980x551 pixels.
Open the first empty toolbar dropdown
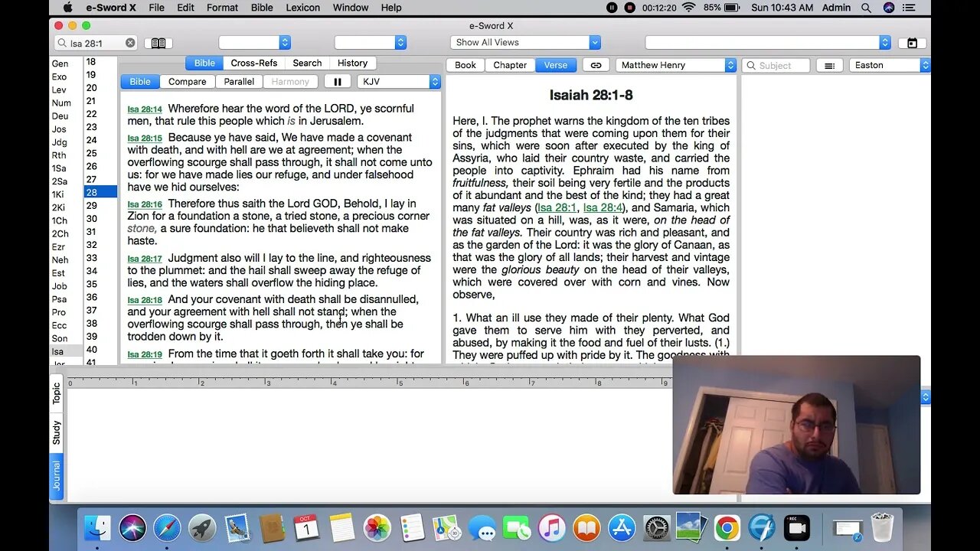click(254, 43)
